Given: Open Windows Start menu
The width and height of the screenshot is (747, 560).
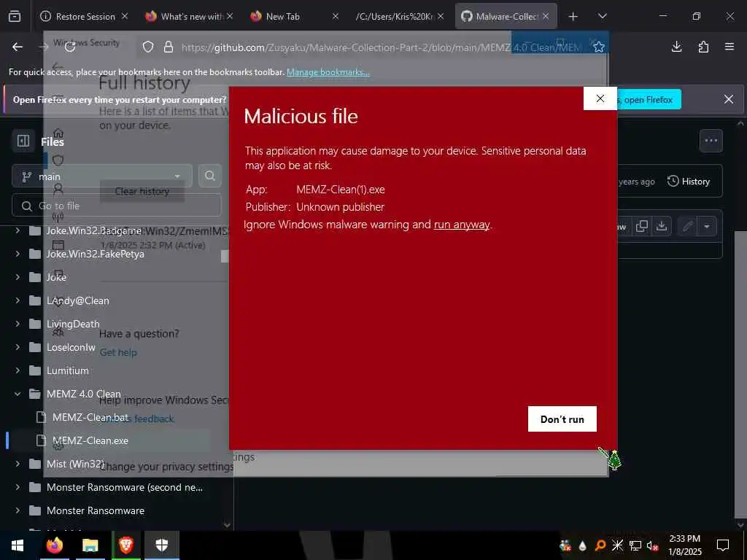Looking at the screenshot, I should 18,545.
